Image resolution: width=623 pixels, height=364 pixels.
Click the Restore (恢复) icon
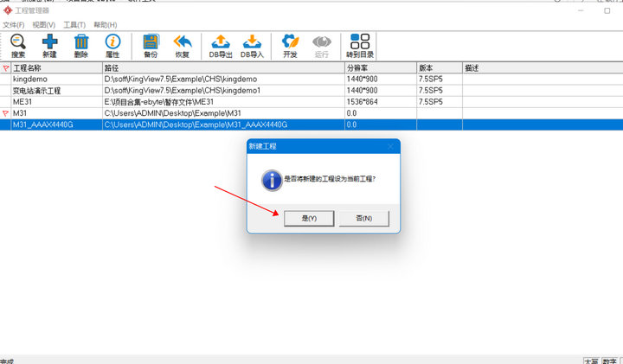182,45
